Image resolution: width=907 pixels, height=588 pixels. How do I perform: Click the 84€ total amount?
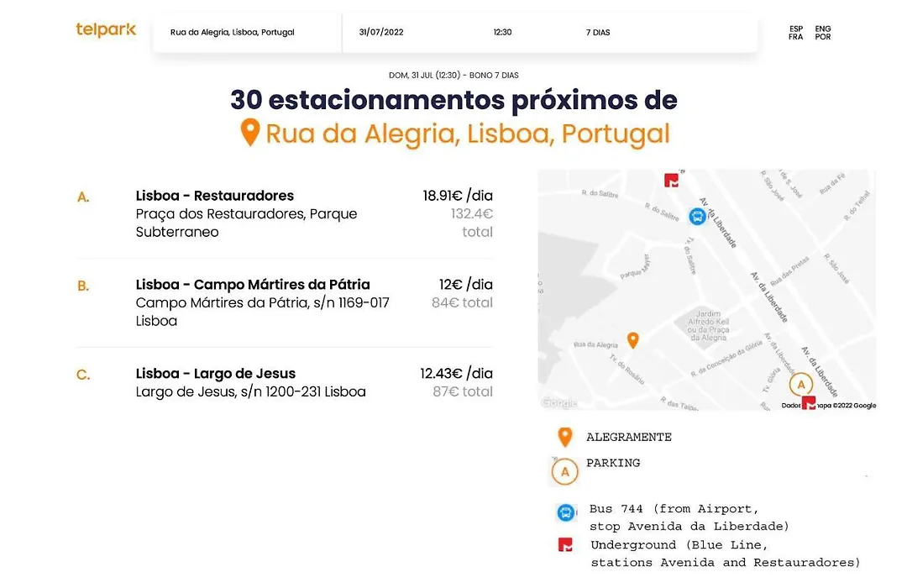click(x=462, y=302)
